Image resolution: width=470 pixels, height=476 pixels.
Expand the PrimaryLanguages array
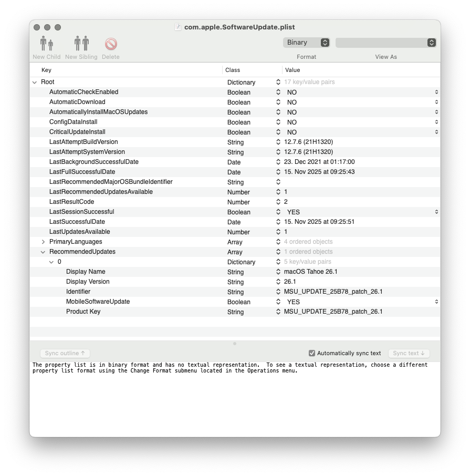43,242
